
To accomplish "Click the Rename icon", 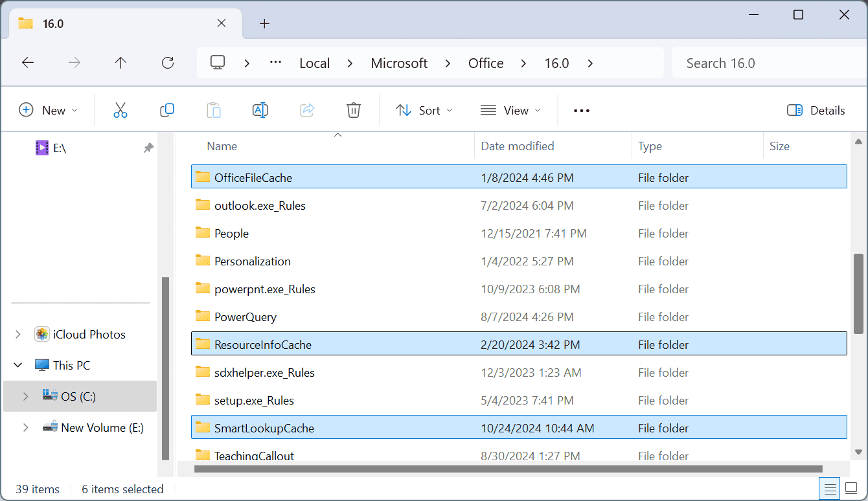I will click(260, 110).
